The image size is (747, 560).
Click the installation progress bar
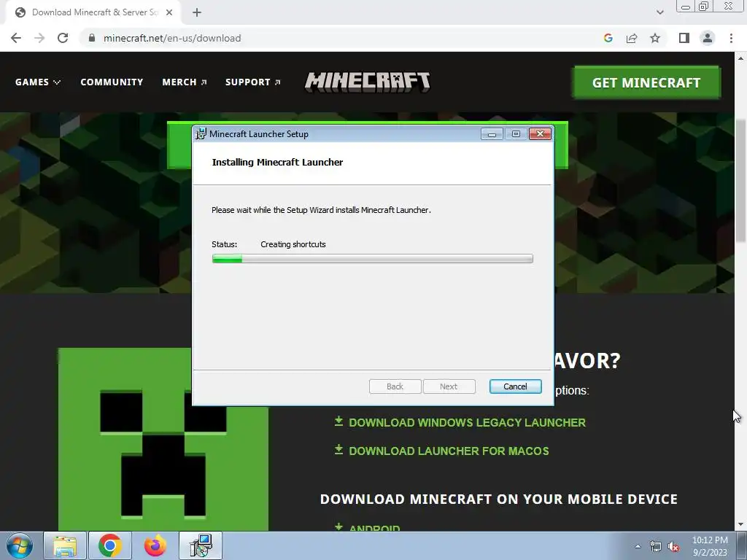(x=373, y=259)
